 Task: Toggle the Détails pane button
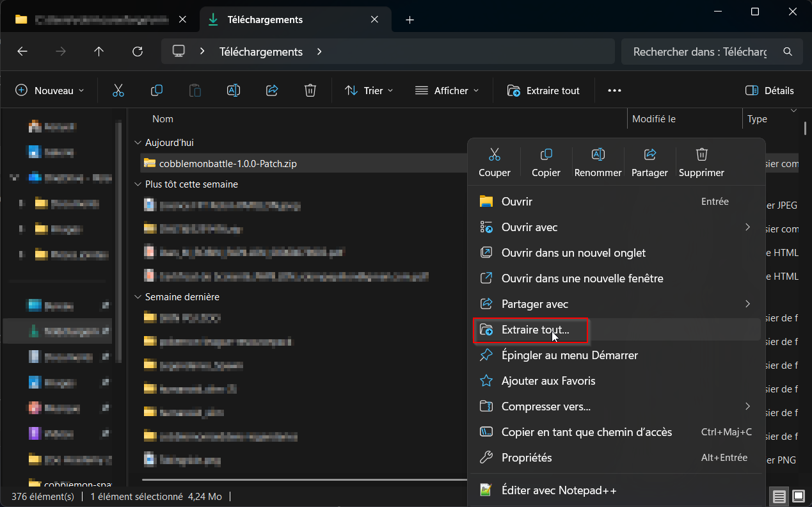pos(770,90)
